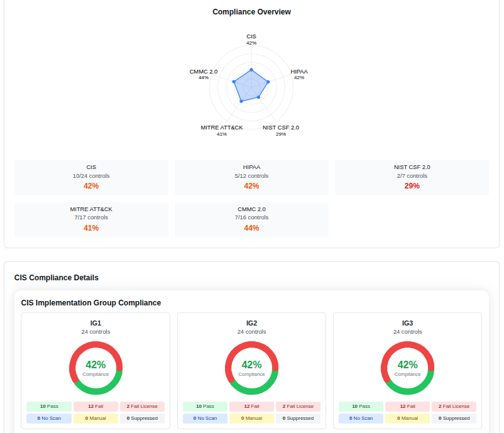
Task: Click the NIST CSF 2.0 29% percentage
Action: 412,186
